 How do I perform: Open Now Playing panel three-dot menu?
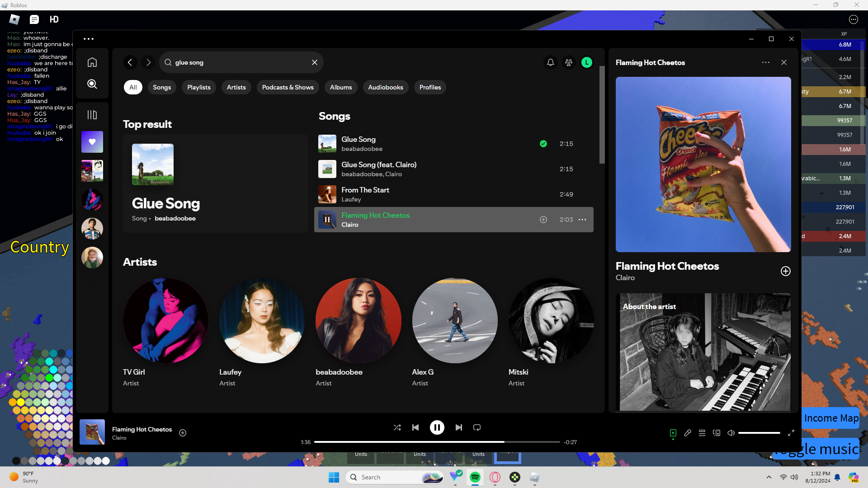pyautogui.click(x=765, y=62)
